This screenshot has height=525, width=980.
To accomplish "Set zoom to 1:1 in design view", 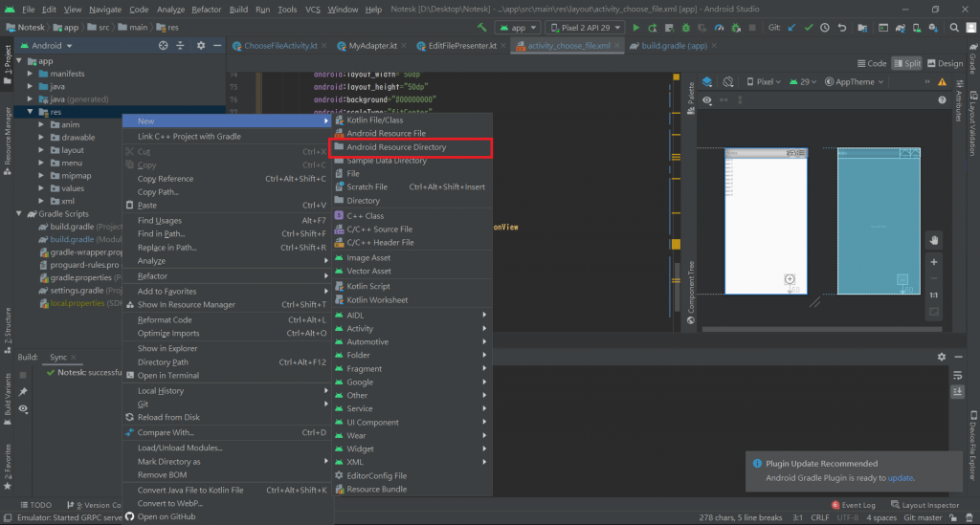I will (934, 295).
